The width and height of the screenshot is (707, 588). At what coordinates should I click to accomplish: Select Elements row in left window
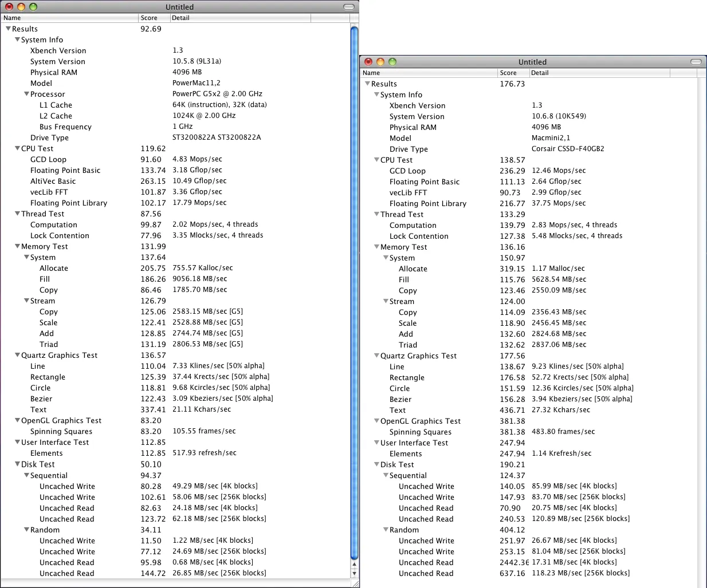click(175, 453)
